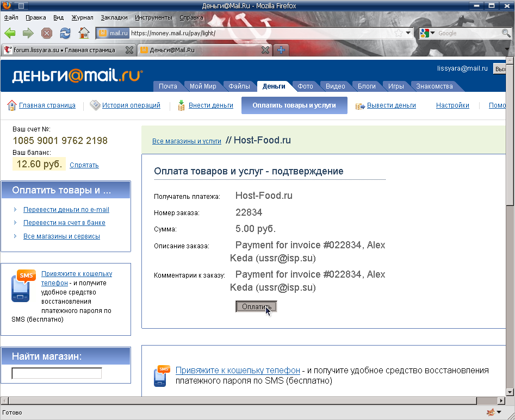Go forward with the Forward arrow
Viewport: 515px width, 420px height.
28,33
